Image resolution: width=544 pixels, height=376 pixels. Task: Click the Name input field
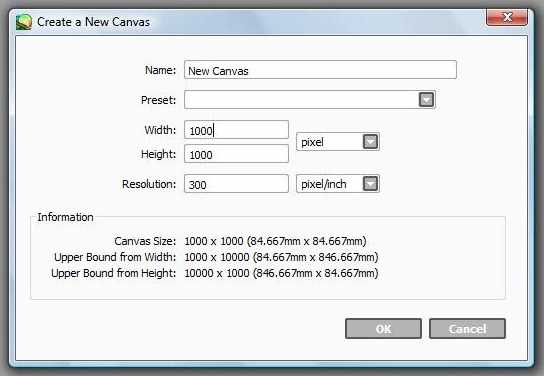(x=320, y=70)
